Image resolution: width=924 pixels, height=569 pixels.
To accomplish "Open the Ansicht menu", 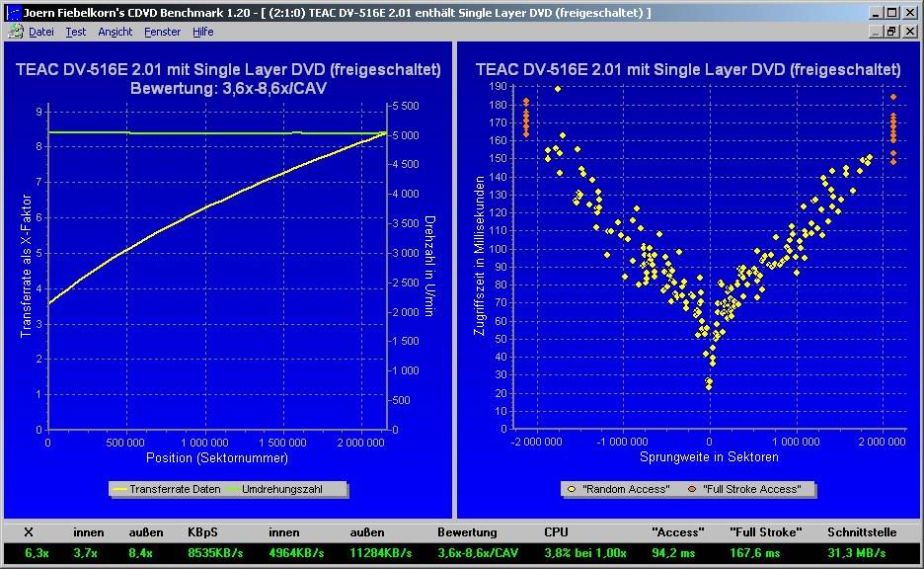I will pyautogui.click(x=115, y=32).
